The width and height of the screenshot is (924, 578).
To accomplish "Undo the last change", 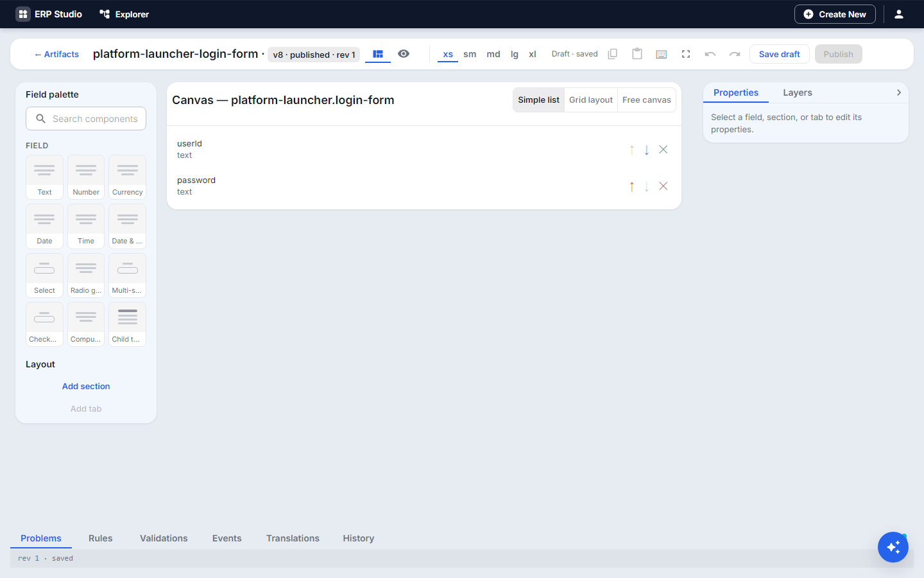I will 710,54.
